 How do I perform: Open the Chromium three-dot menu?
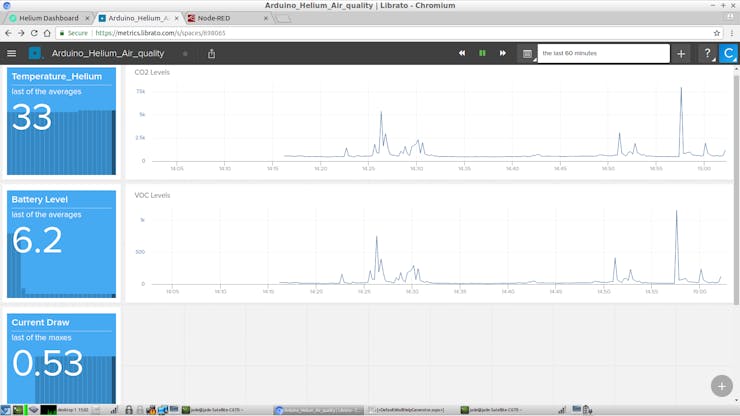coord(732,33)
